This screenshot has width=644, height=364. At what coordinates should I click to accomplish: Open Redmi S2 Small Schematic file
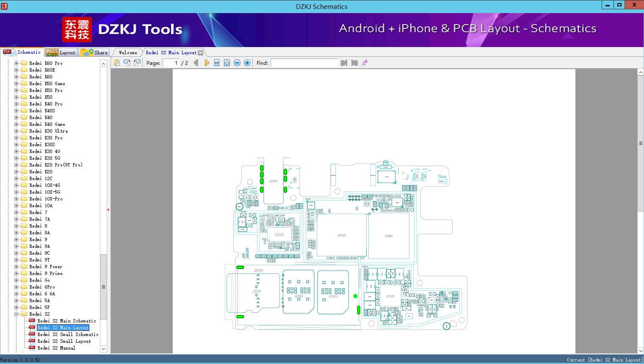tap(68, 334)
